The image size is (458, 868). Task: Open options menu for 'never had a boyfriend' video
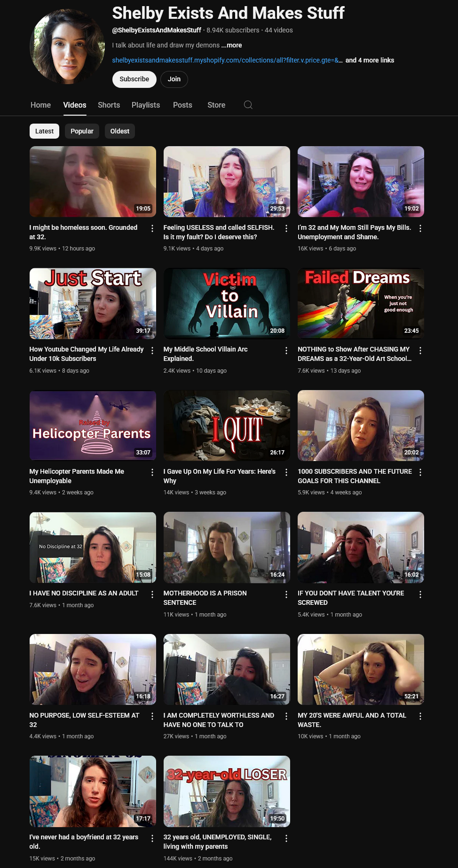point(152,838)
